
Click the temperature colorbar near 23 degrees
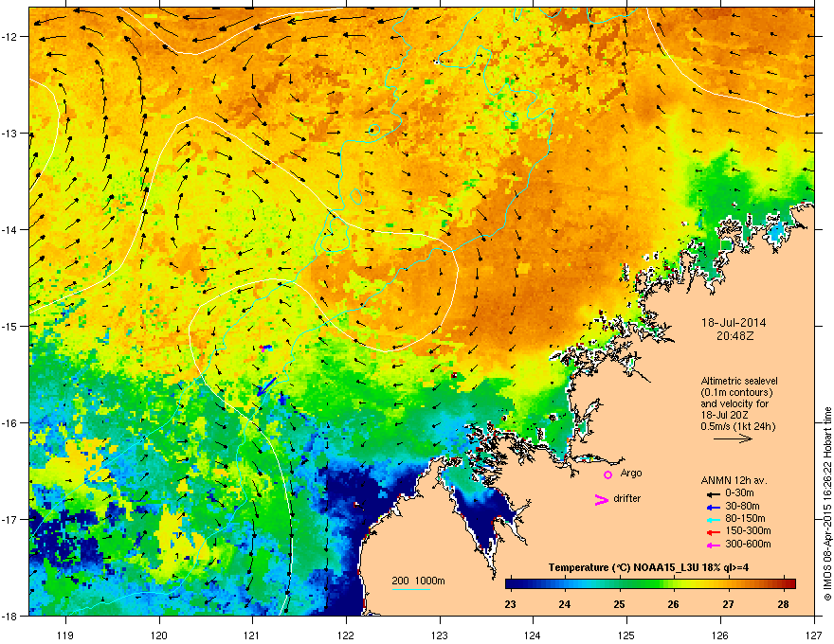512,583
